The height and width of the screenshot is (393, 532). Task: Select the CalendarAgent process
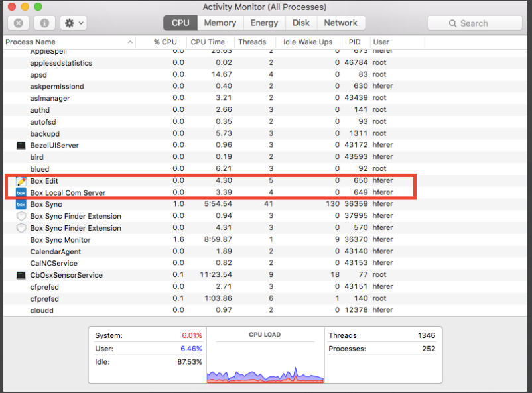[55, 252]
